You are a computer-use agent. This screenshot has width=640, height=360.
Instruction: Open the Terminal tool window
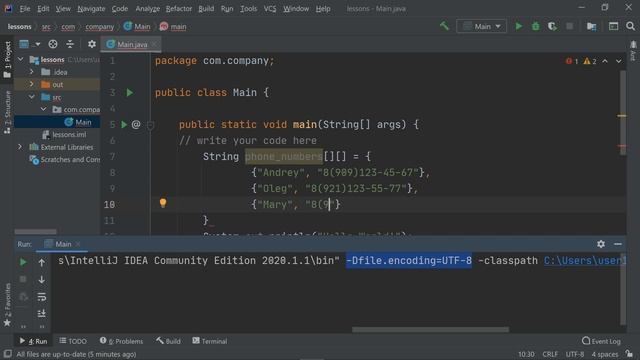tap(209, 341)
